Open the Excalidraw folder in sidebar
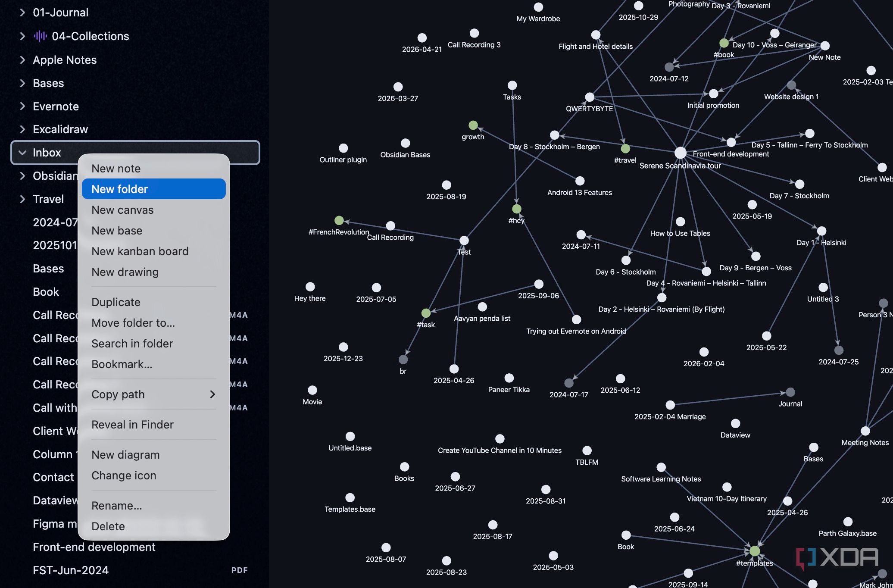 click(x=60, y=129)
